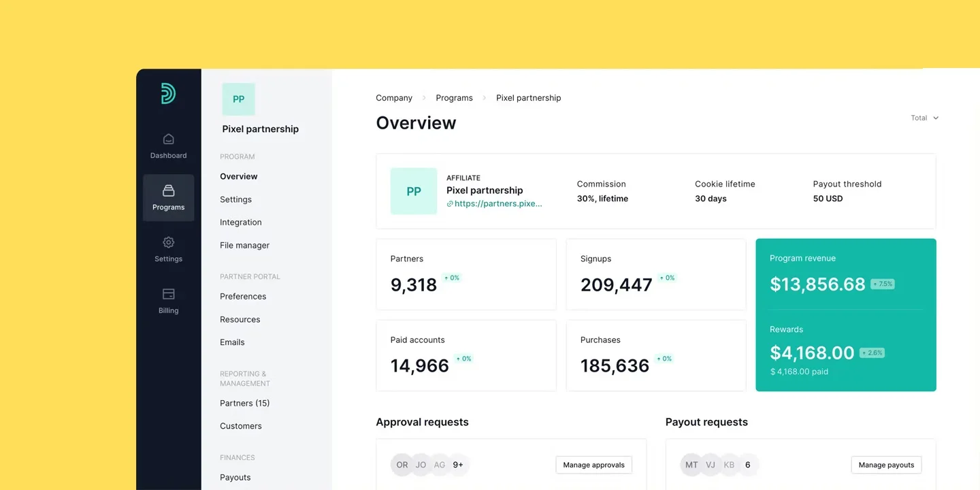Expand the Total period dropdown
This screenshot has width=980, height=490.
[x=924, y=118]
